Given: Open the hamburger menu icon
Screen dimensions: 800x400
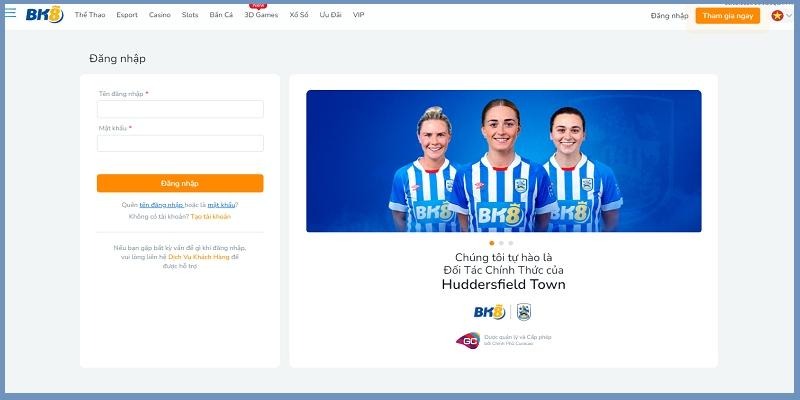Looking at the screenshot, I should (10, 14).
